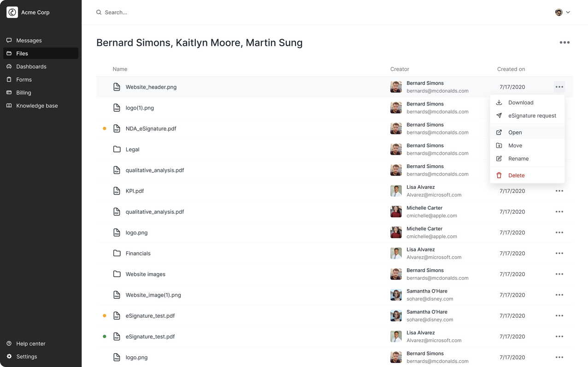
Task: Click the green status dot beside eSignature_test.pdf
Action: coord(104,336)
